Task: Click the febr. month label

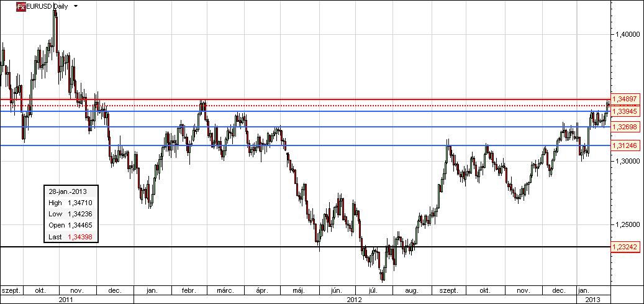Action: 189,291
